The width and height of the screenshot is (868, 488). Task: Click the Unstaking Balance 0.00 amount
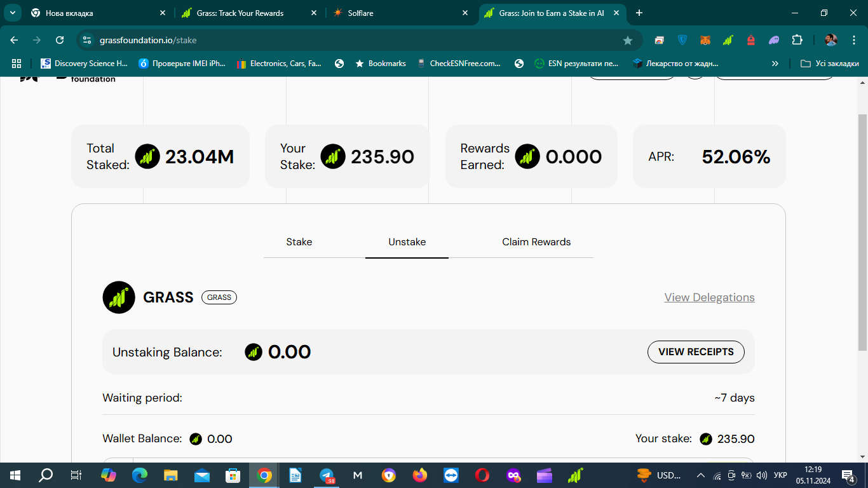[x=290, y=352]
